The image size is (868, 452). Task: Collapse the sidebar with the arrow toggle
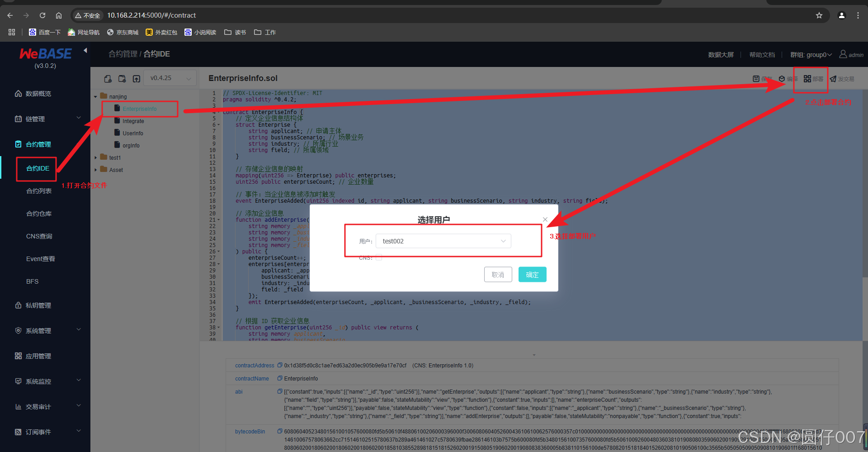click(85, 51)
